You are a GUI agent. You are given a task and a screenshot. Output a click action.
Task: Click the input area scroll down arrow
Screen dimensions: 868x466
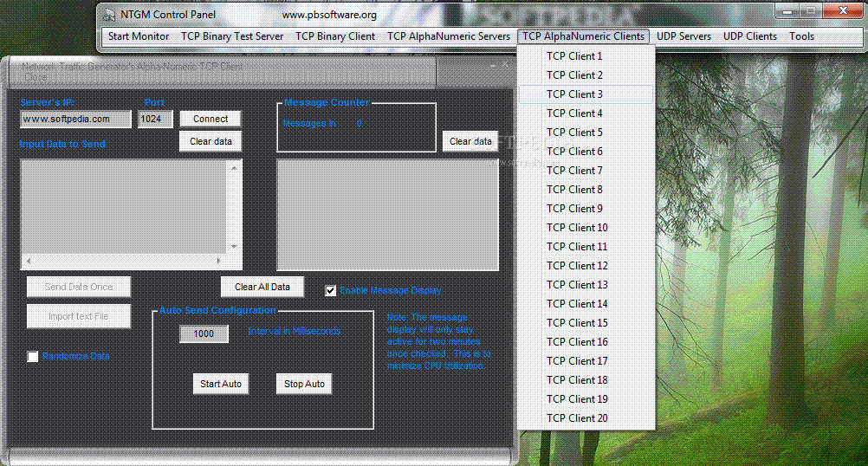pos(234,246)
